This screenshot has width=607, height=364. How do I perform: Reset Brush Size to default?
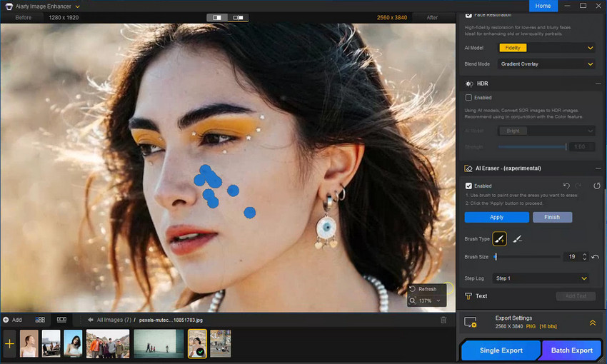tap(596, 256)
